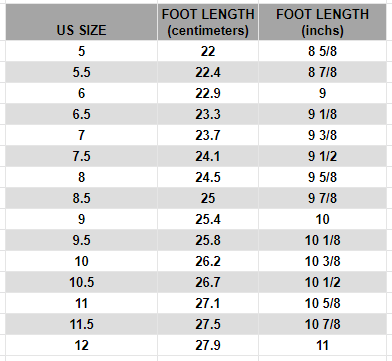Select the US size 7 cell

pyautogui.click(x=82, y=135)
